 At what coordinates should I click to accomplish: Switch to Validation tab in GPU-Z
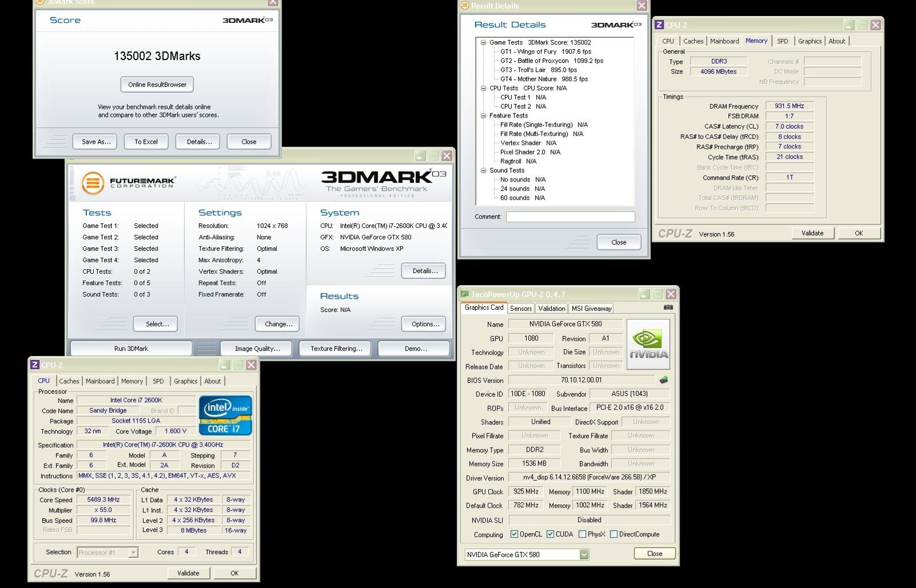point(552,309)
